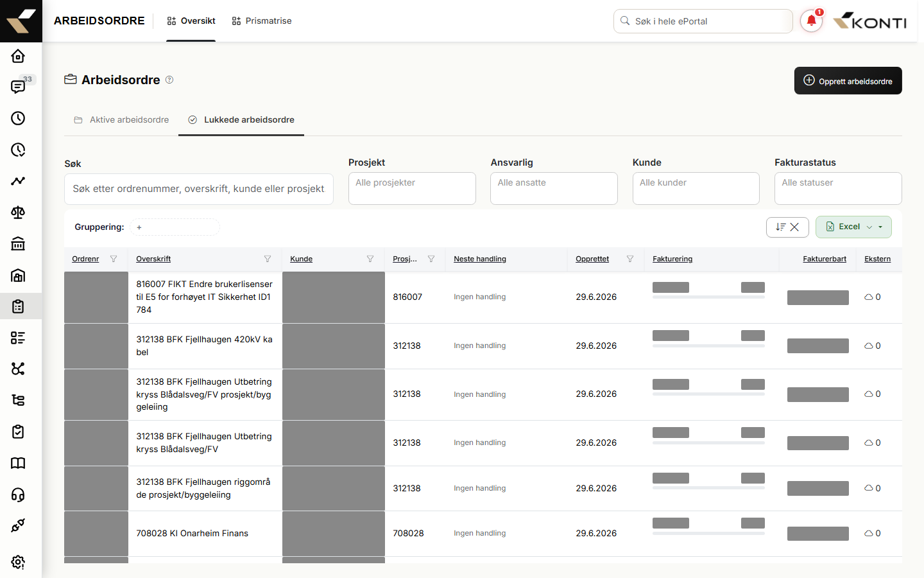The image size is (924, 578).
Task: Switch to the Prismatrise tab
Action: [262, 21]
